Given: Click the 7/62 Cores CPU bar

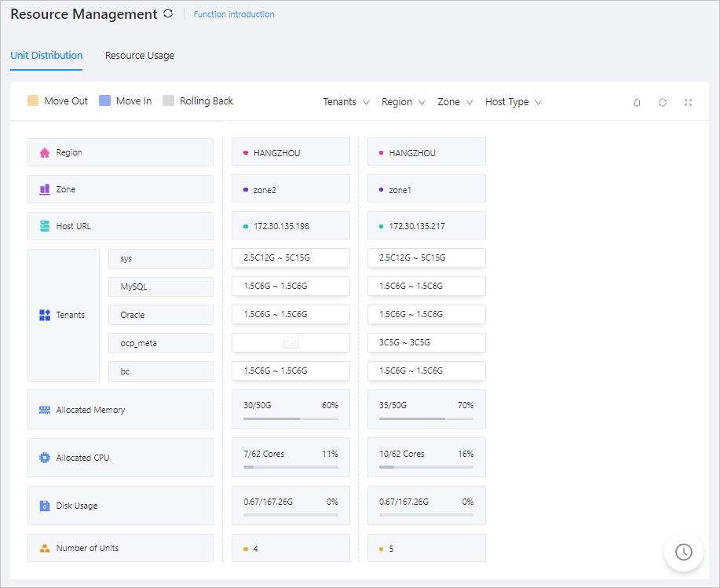Looking at the screenshot, I should pos(291,467).
